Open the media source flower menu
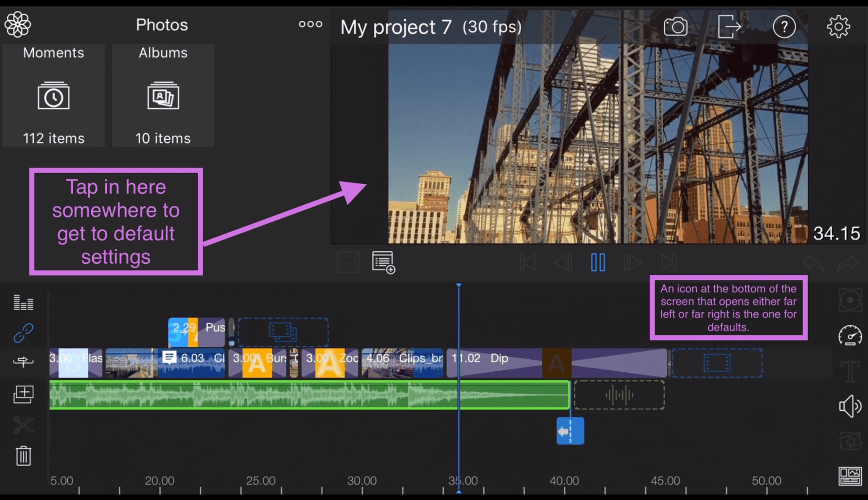 (x=17, y=24)
